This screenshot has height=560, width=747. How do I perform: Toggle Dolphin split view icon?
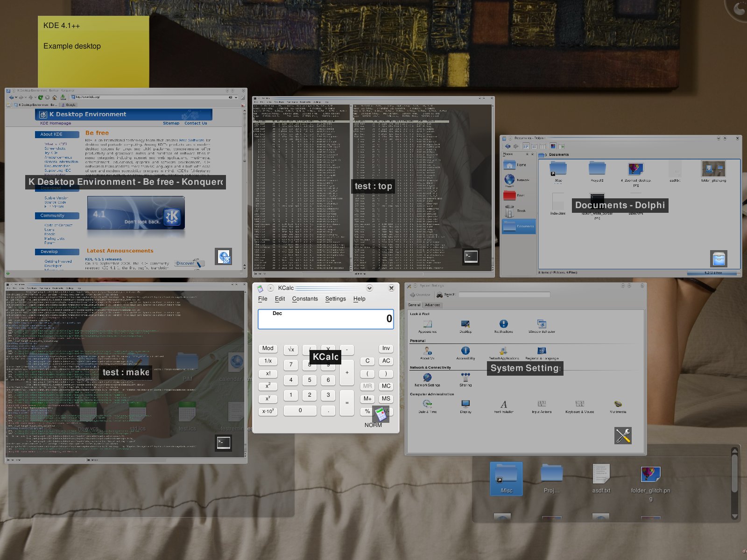point(562,146)
